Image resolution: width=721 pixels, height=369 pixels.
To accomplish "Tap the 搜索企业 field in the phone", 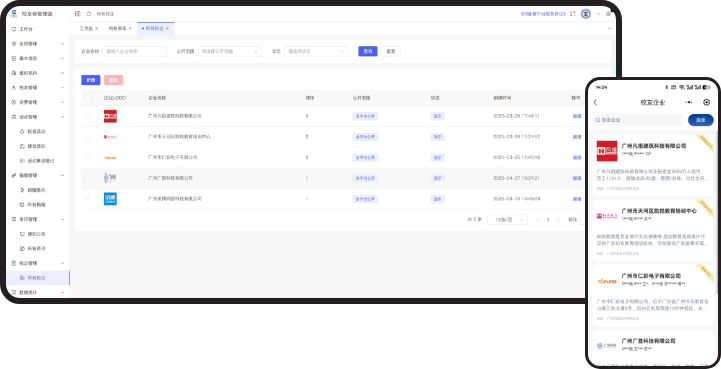I will pos(638,120).
